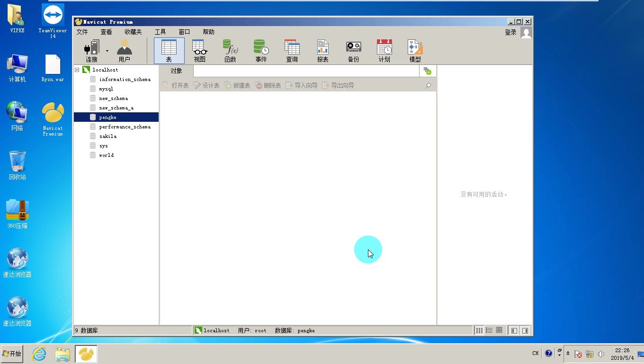Viewport: 644px width, 364px height.
Task: Open the 连接 dropdown arrow
Action: (x=107, y=51)
